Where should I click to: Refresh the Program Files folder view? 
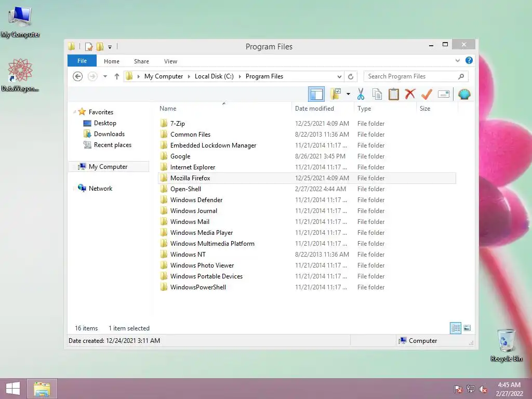[x=351, y=76]
